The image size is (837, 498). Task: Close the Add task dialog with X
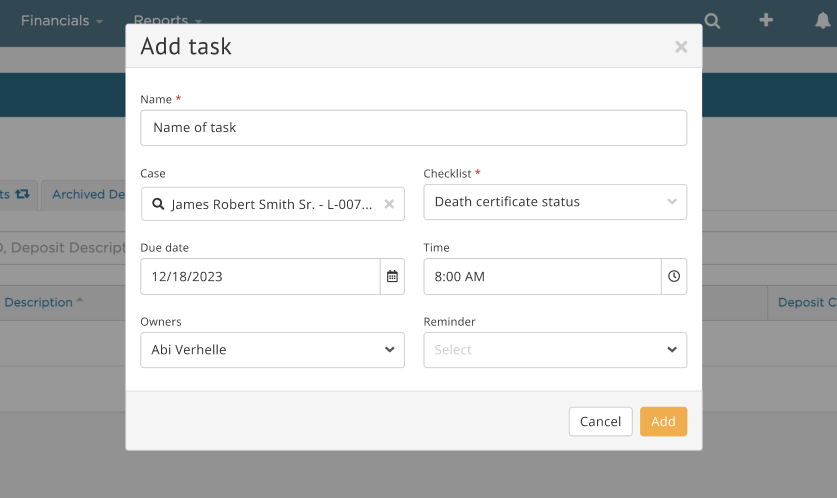tap(681, 47)
